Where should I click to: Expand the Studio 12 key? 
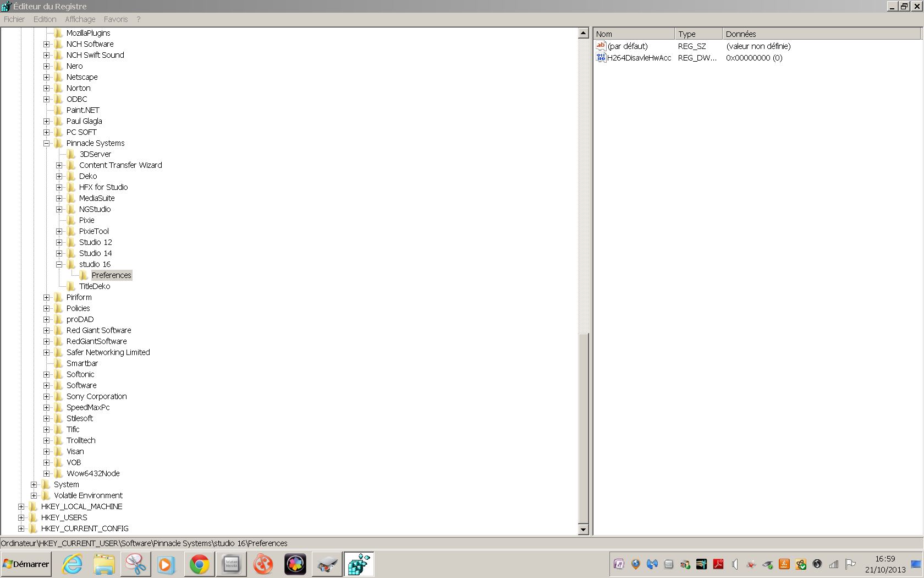[59, 242]
